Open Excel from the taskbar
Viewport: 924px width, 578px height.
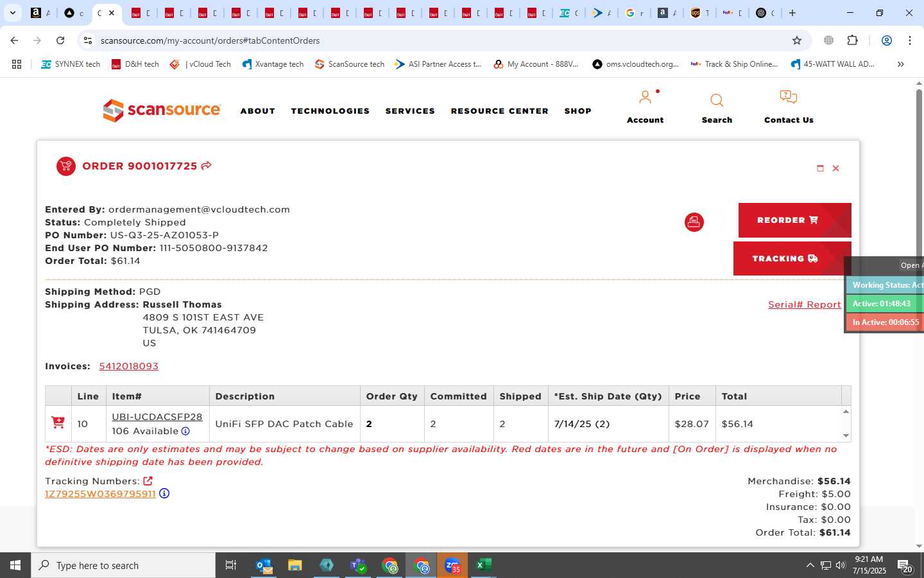(x=483, y=565)
